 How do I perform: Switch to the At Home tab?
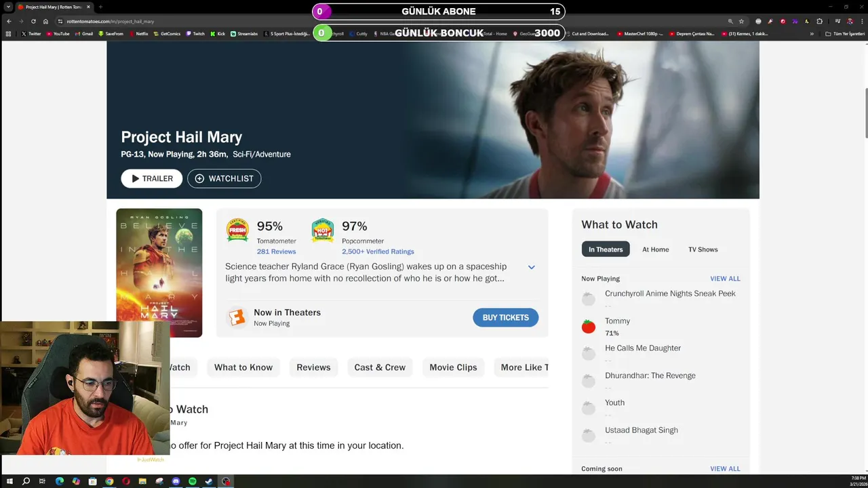[656, 249]
